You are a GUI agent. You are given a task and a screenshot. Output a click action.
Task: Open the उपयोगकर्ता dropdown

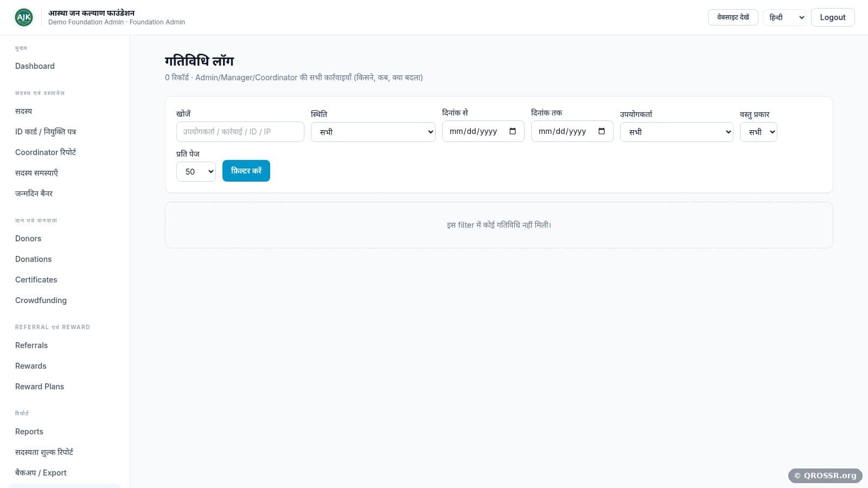tap(676, 132)
